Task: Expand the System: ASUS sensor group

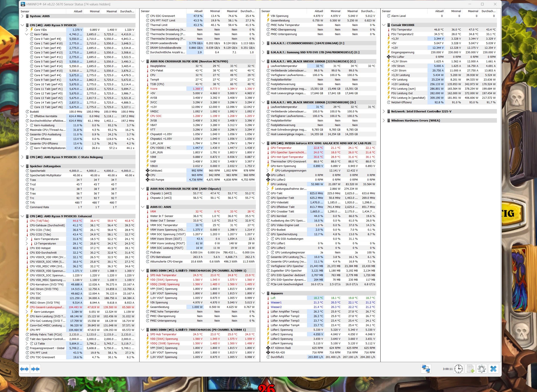Action: coord(22,16)
